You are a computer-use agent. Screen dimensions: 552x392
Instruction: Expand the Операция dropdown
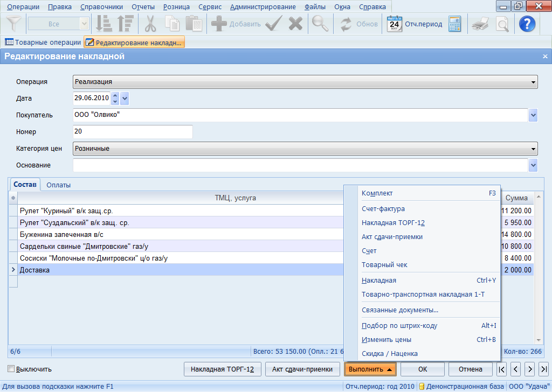pyautogui.click(x=533, y=82)
